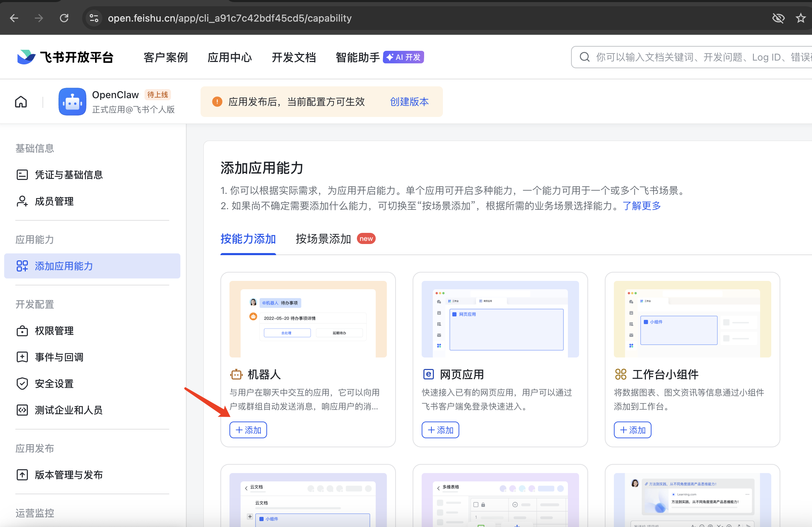Click the home icon in the app header
This screenshot has width=812, height=527.
[x=21, y=102]
